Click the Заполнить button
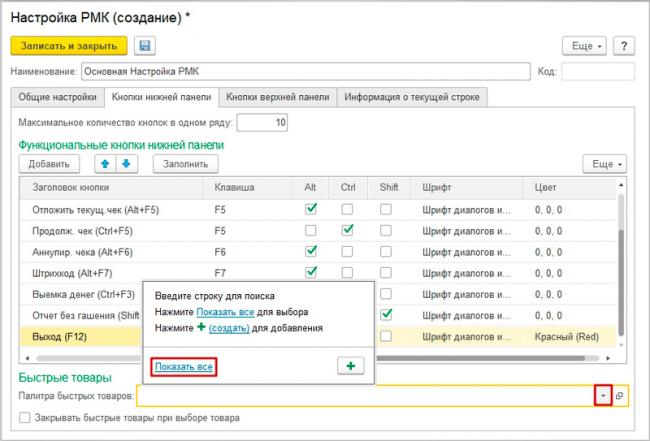 (185, 164)
